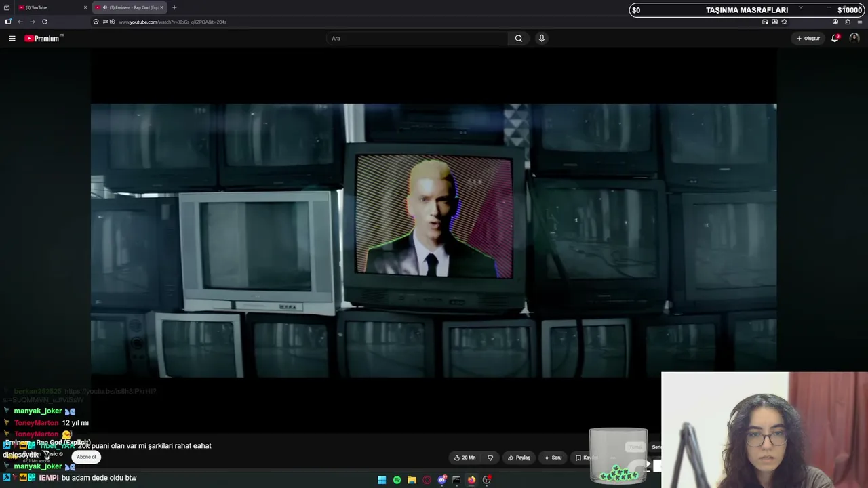
Task: Open the account avatar menu
Action: (854, 38)
